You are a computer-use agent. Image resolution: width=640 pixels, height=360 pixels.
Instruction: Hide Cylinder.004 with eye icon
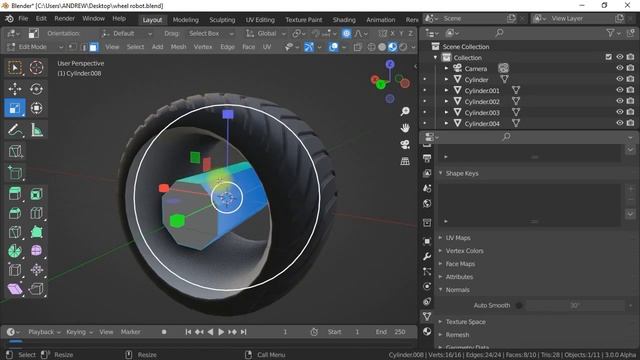click(x=620, y=123)
